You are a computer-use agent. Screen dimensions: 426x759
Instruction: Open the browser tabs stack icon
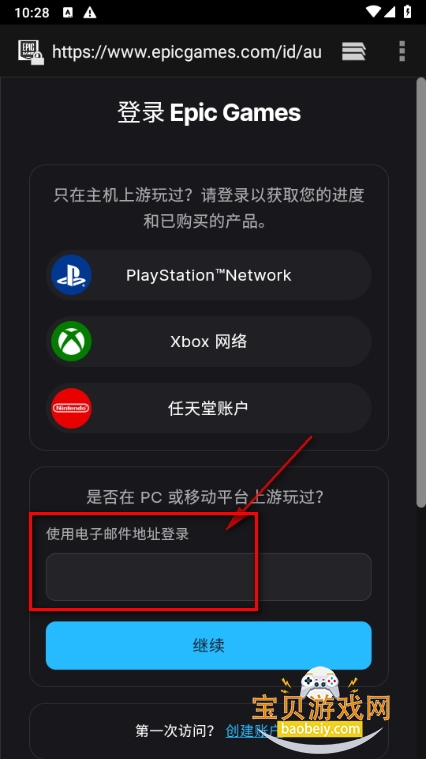(x=354, y=51)
